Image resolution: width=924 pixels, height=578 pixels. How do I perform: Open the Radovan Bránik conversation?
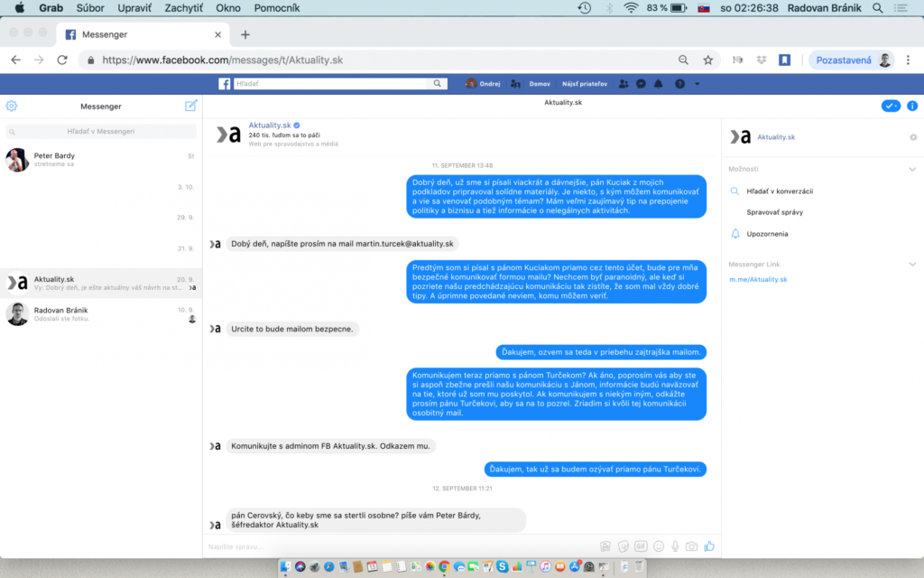[101, 313]
